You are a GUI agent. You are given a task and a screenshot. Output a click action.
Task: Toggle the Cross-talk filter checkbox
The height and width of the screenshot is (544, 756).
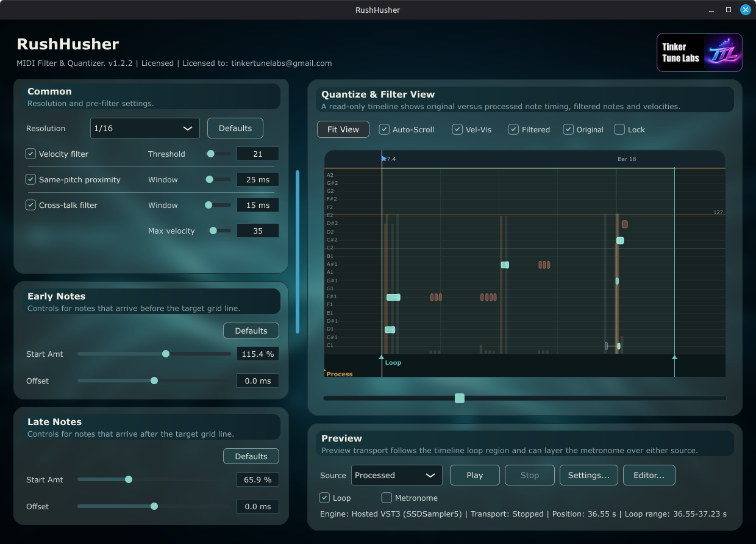(30, 205)
